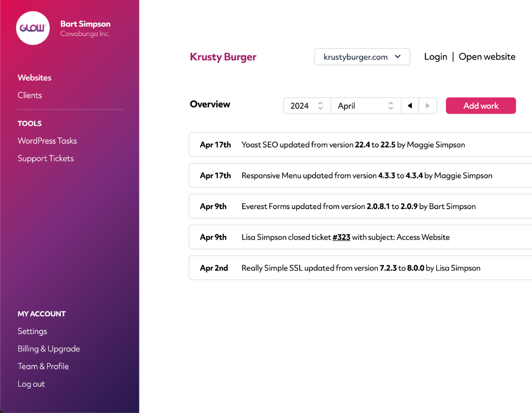Screen dimensions: 532x413
Task: Open WordPress Tasks tool
Action: (x=47, y=141)
